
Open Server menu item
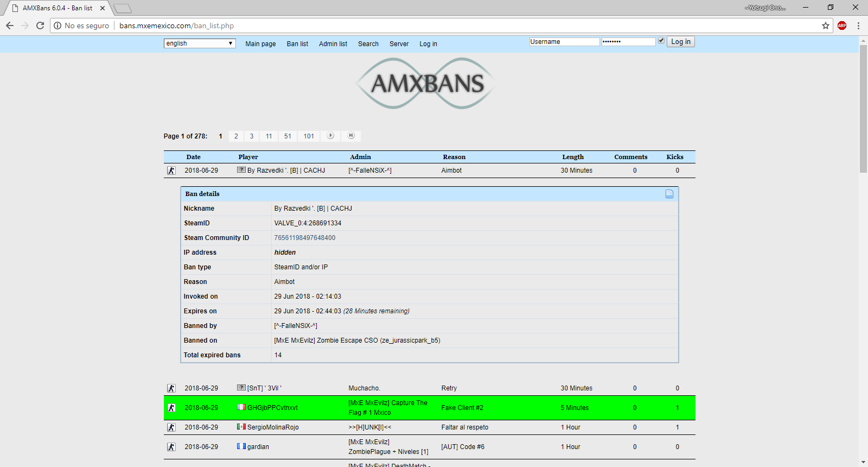click(399, 44)
